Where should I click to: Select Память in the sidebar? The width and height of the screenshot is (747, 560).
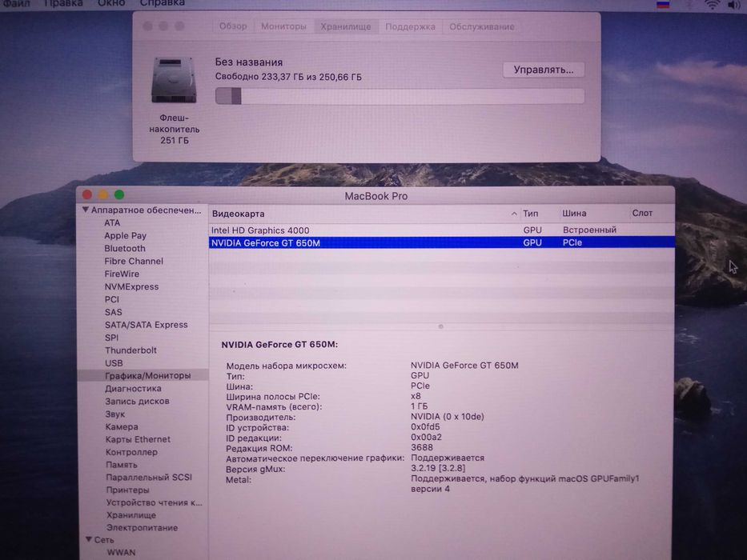click(x=122, y=465)
